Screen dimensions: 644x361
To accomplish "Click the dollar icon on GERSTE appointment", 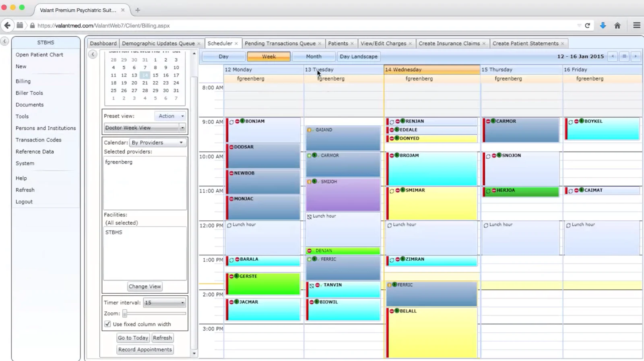I will [237, 276].
